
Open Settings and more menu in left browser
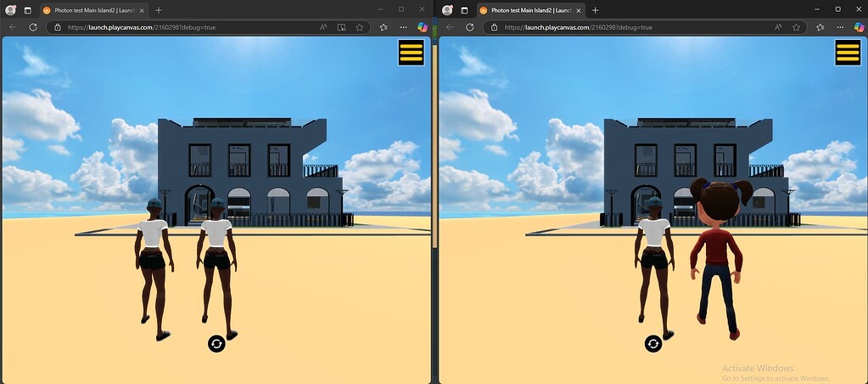pos(401,27)
